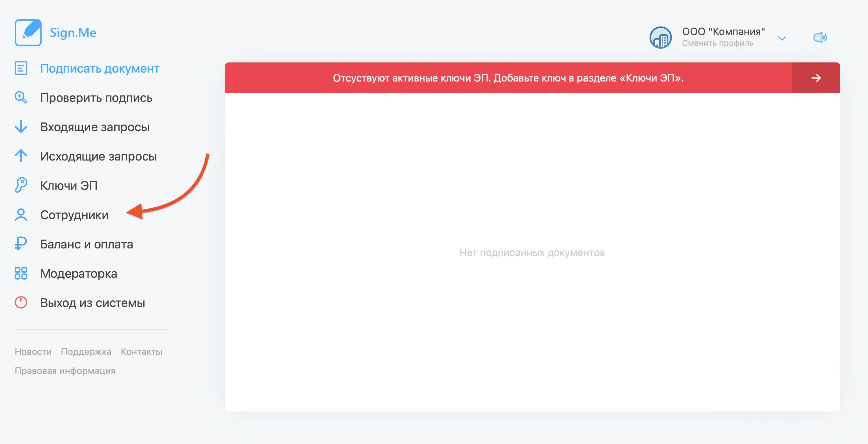The width and height of the screenshot is (868, 444).
Task: Open the Модераторка section
Action: (x=79, y=273)
